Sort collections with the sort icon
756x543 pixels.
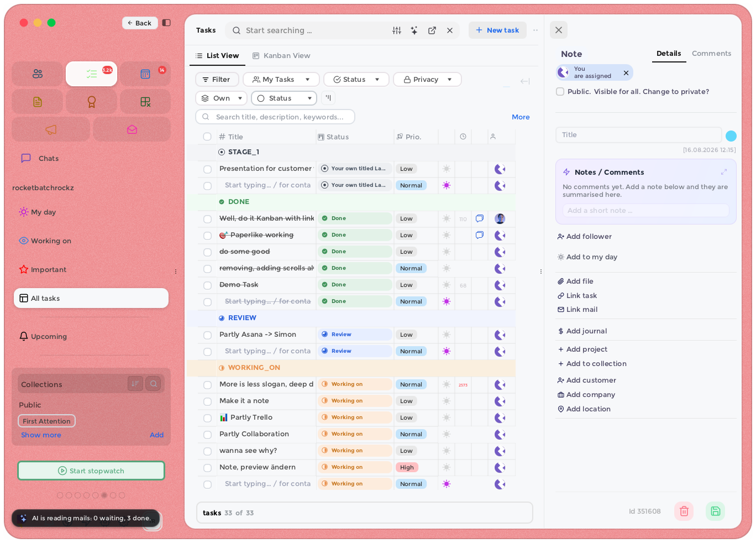pyautogui.click(x=135, y=383)
